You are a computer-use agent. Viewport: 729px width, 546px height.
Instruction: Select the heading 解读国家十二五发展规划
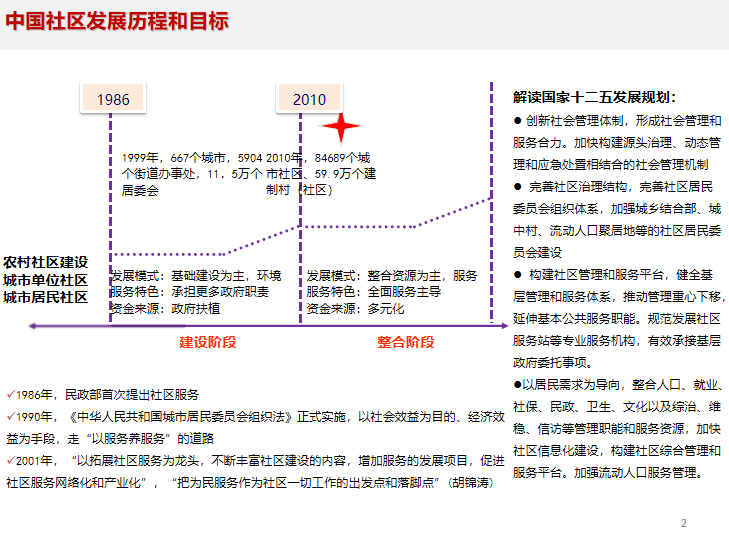594,97
